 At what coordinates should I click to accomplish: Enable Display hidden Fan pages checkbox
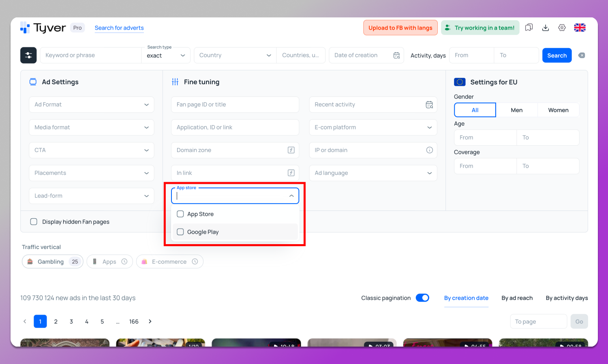click(34, 222)
